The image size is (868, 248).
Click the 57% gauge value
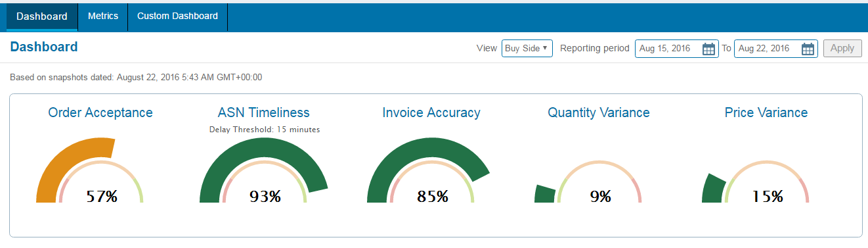tap(102, 195)
